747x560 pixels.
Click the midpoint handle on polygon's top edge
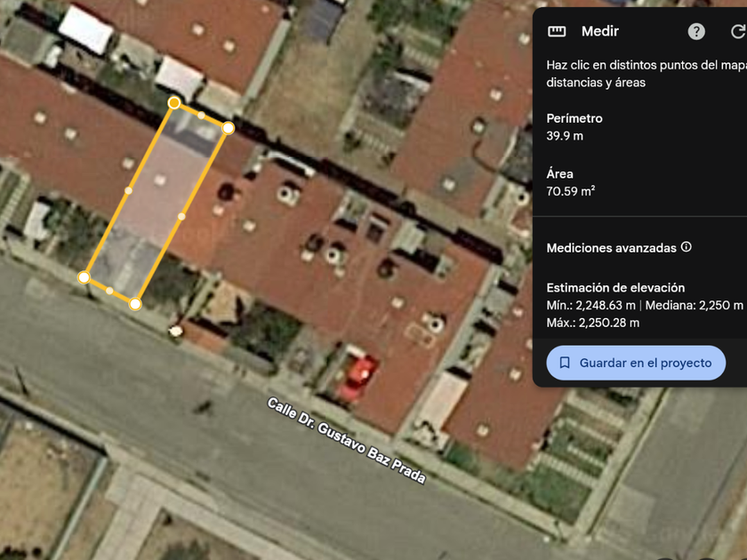coord(201,116)
